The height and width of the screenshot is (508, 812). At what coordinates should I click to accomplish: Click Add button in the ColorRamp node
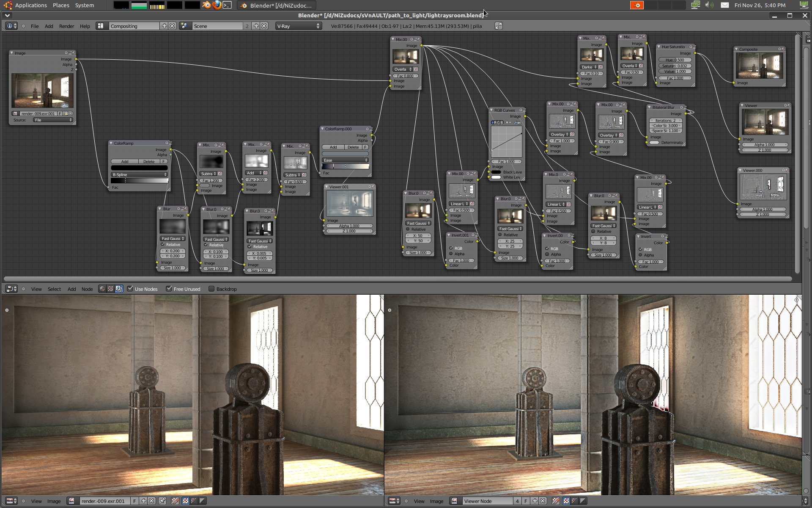click(125, 161)
